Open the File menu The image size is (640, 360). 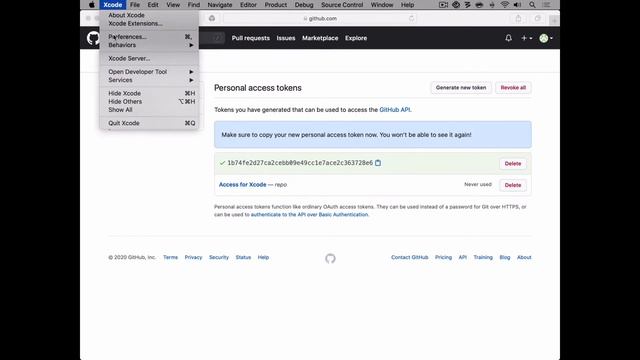[x=135, y=5]
